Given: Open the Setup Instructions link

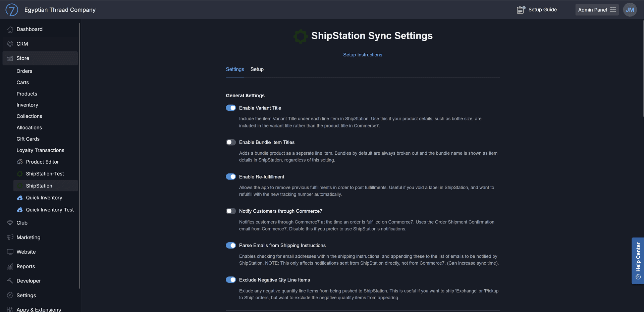Looking at the screenshot, I should [363, 55].
